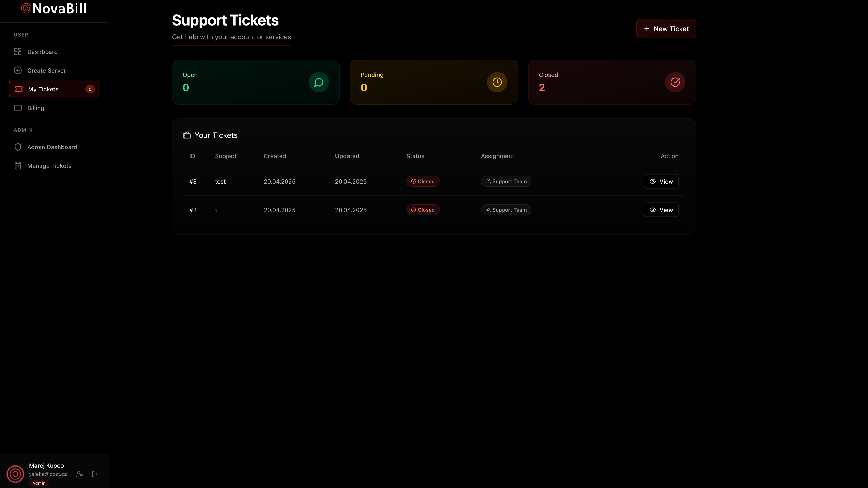Click the Closed status badge on ticket #3
The image size is (868, 488).
click(x=423, y=181)
